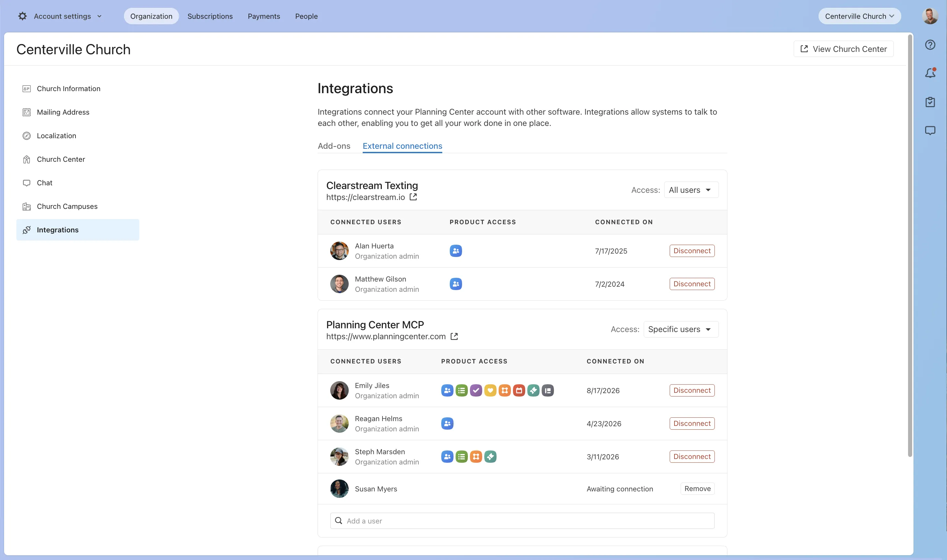Open Planning Center MCP access dropdown (Specific users)
Viewport: 947px width, 560px height.
(x=681, y=329)
